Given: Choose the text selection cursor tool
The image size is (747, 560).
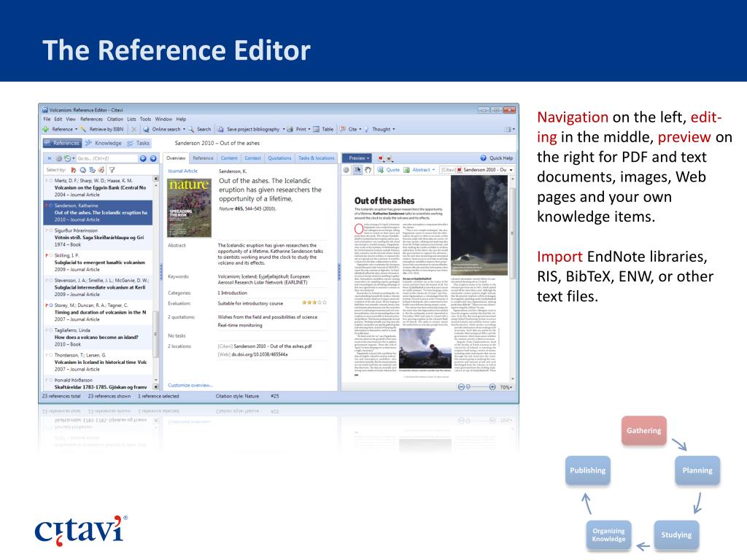Looking at the screenshot, I should (357, 170).
